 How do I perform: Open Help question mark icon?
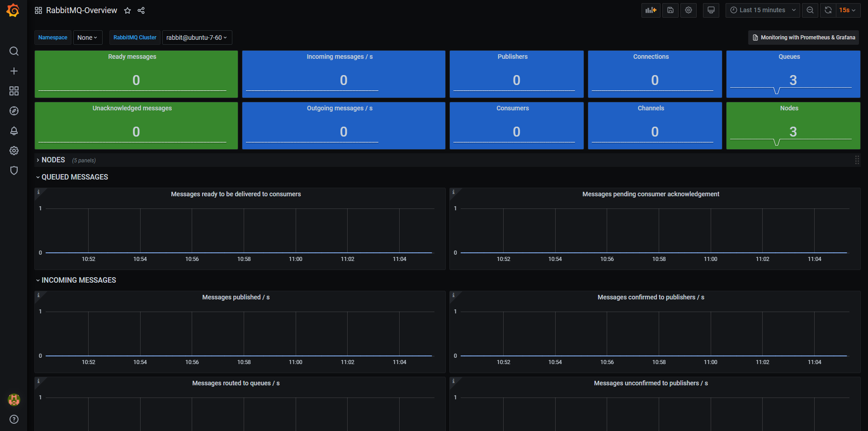pos(14,419)
